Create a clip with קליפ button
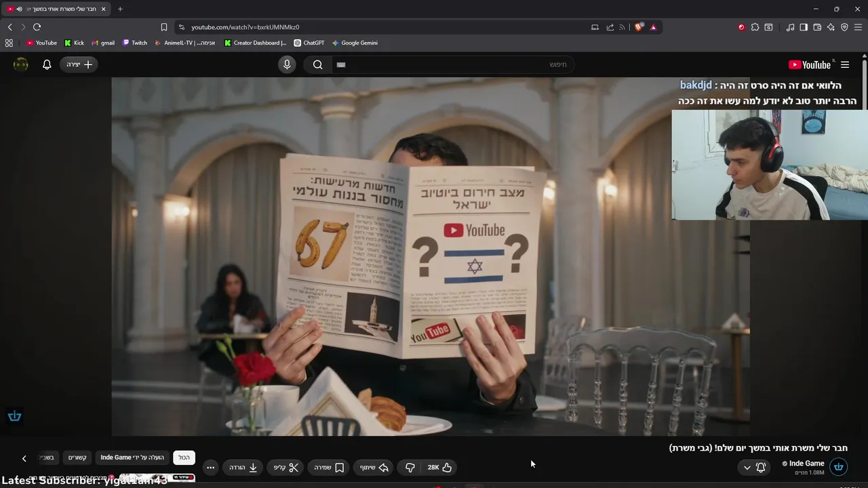 [286, 467]
